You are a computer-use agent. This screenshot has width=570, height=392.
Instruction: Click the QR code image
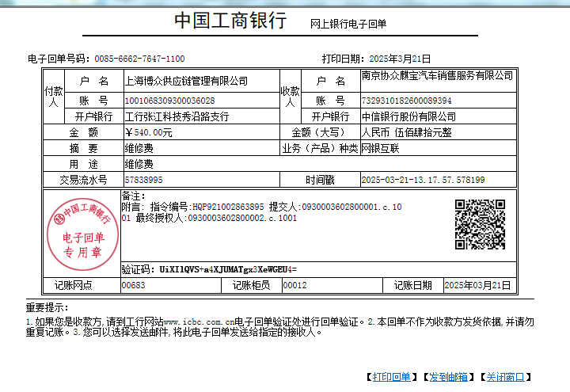(480, 224)
